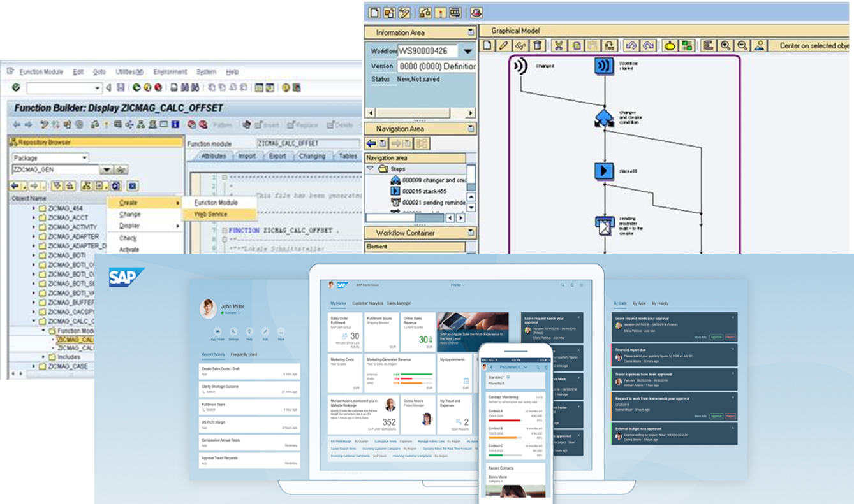The image size is (854, 504).
Task: Switch to the Changing tab
Action: click(x=312, y=156)
